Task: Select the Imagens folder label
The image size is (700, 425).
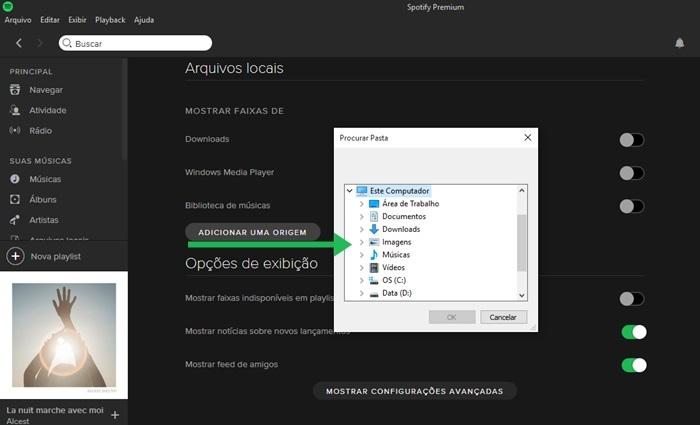Action: (396, 242)
